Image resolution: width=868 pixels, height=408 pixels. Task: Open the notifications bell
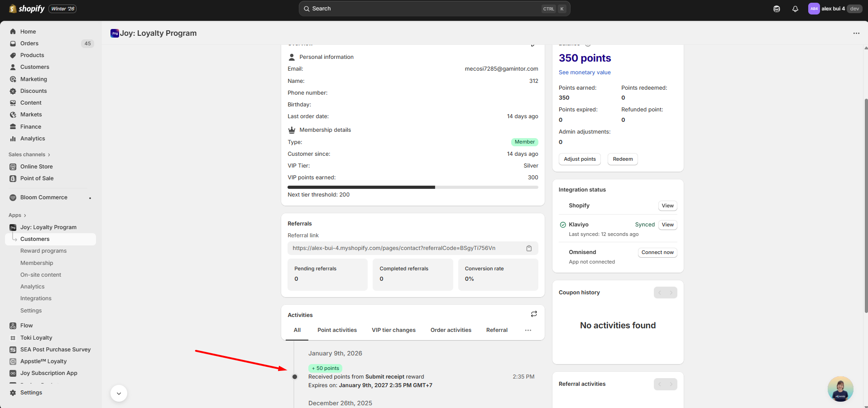tap(795, 9)
